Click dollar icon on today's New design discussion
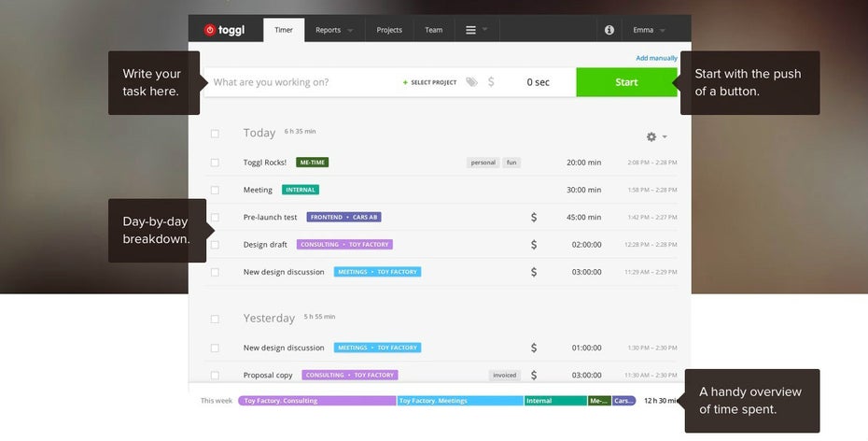The image size is (868, 441). (534, 272)
